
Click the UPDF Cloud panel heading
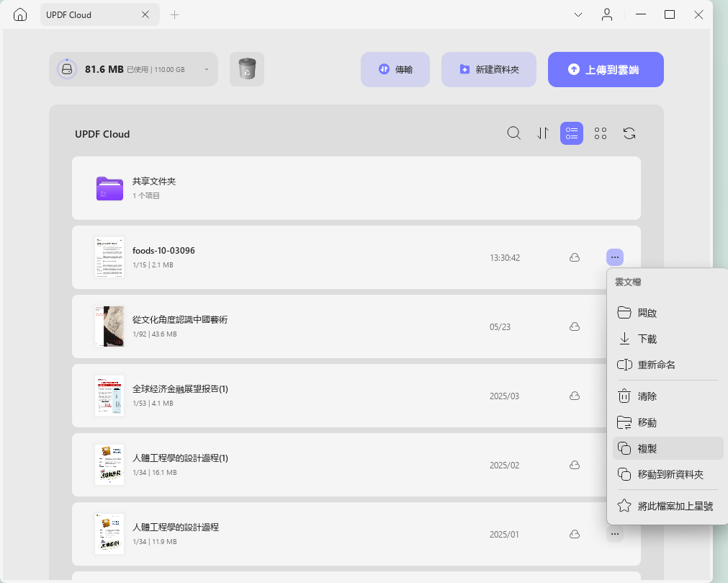click(102, 134)
